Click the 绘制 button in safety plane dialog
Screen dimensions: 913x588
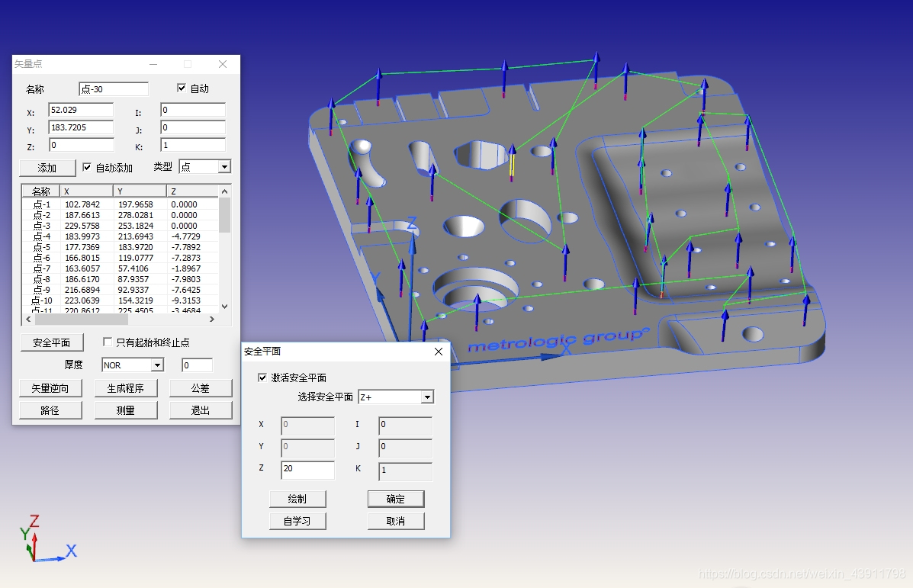pos(297,499)
